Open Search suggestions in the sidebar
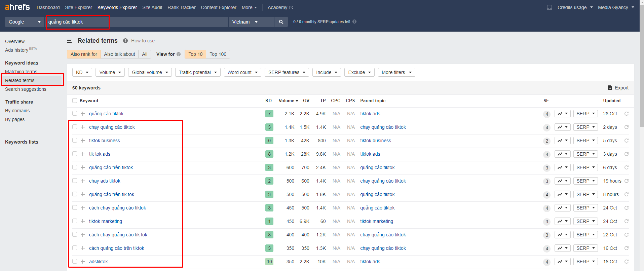The image size is (644, 271). (x=26, y=89)
